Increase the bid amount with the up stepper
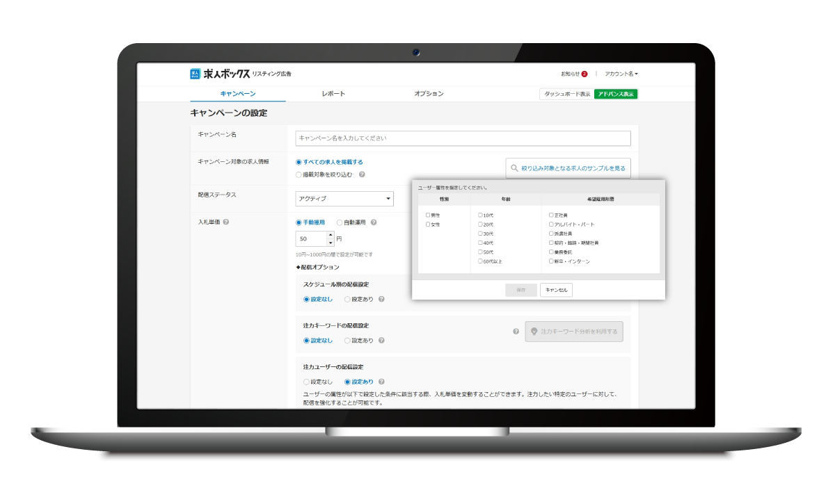The height and width of the screenshot is (504, 835). [331, 234]
